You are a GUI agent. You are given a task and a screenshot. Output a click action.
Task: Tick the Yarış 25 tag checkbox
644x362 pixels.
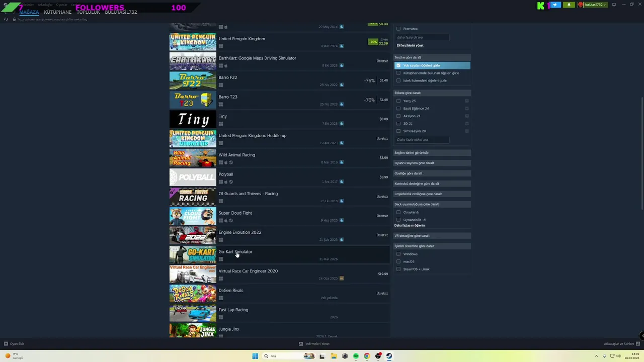click(398, 101)
